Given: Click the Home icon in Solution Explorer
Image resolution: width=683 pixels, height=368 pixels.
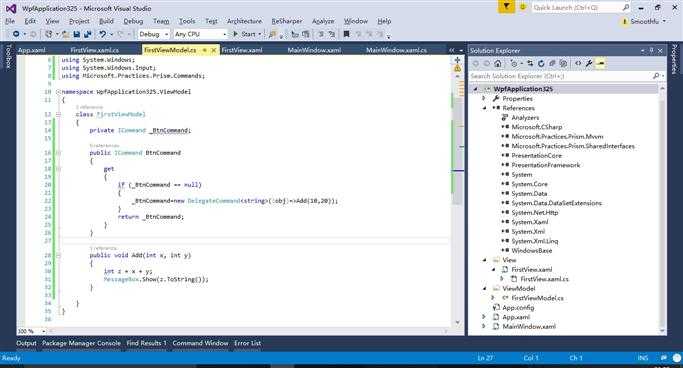Looking at the screenshot, I should point(497,64).
